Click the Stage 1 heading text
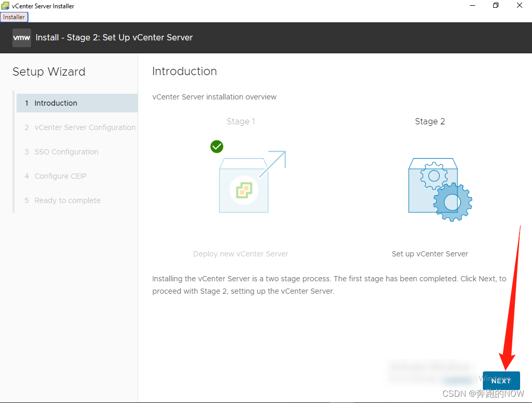532x403 pixels. (241, 122)
